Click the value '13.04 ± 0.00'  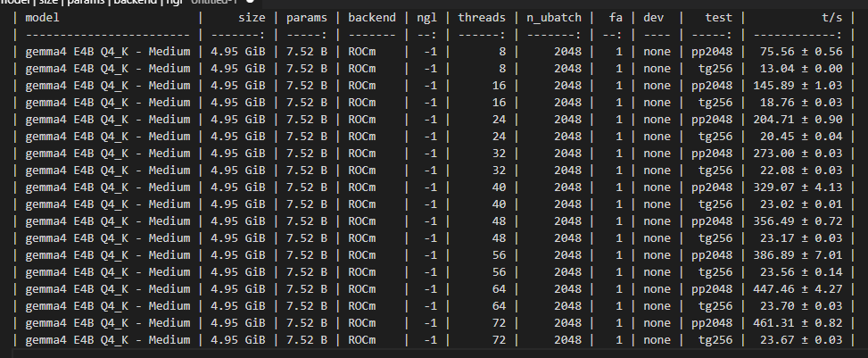(x=801, y=69)
